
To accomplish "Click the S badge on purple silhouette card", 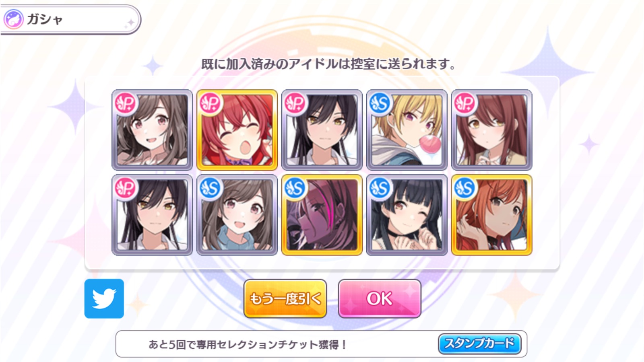I will point(296,189).
